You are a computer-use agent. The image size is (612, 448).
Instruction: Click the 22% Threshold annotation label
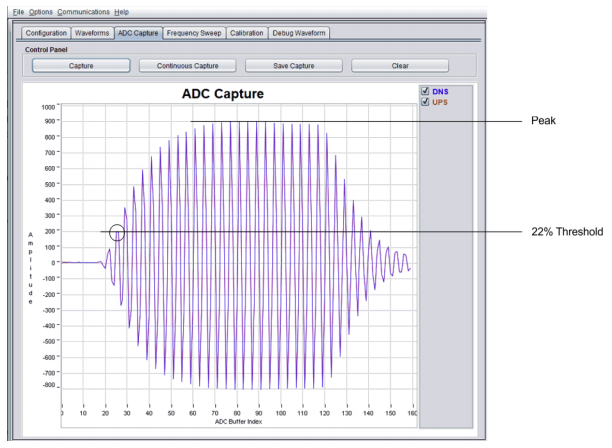[x=567, y=232]
